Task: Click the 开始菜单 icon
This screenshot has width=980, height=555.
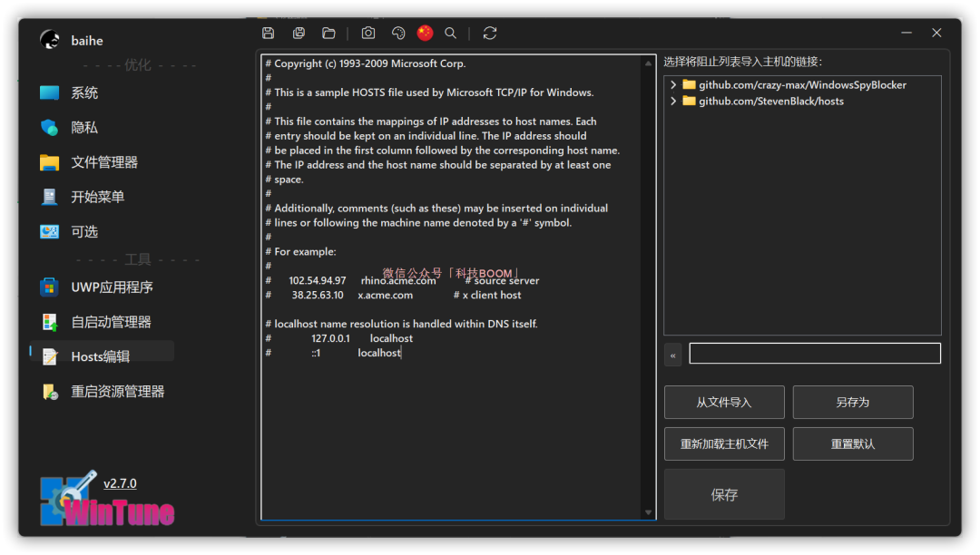Action: tap(49, 197)
